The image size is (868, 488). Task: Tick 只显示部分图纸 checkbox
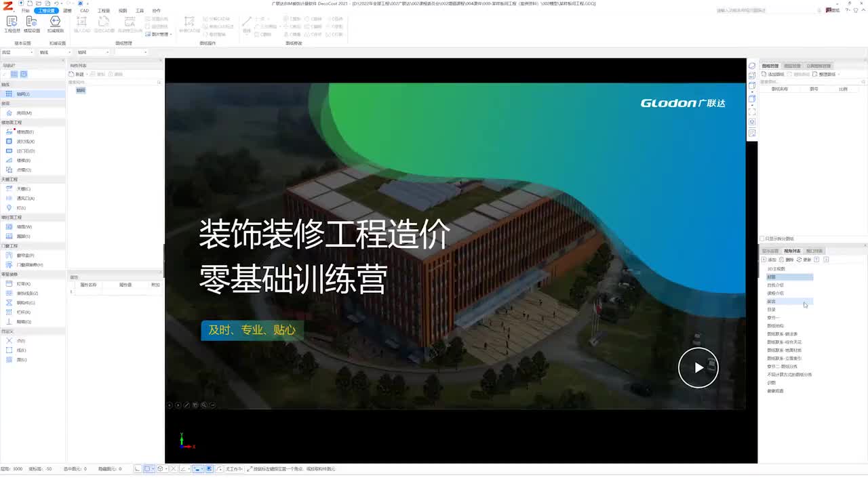pyautogui.click(x=762, y=239)
